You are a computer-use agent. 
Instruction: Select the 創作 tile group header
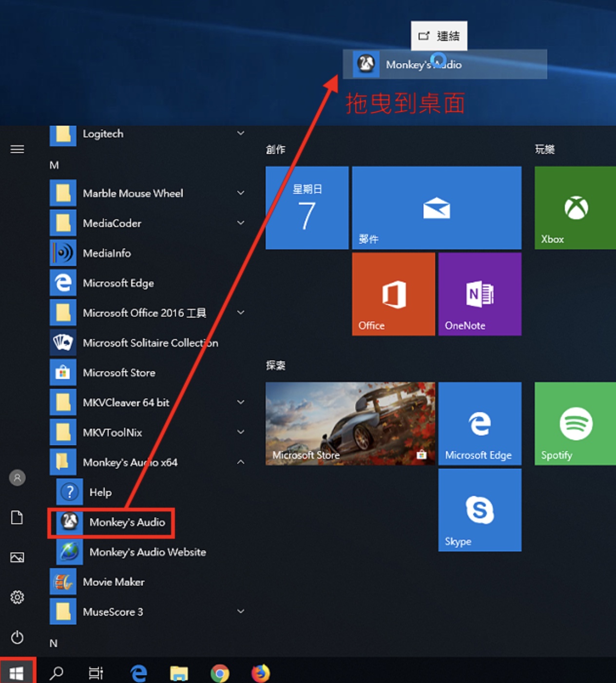(276, 150)
